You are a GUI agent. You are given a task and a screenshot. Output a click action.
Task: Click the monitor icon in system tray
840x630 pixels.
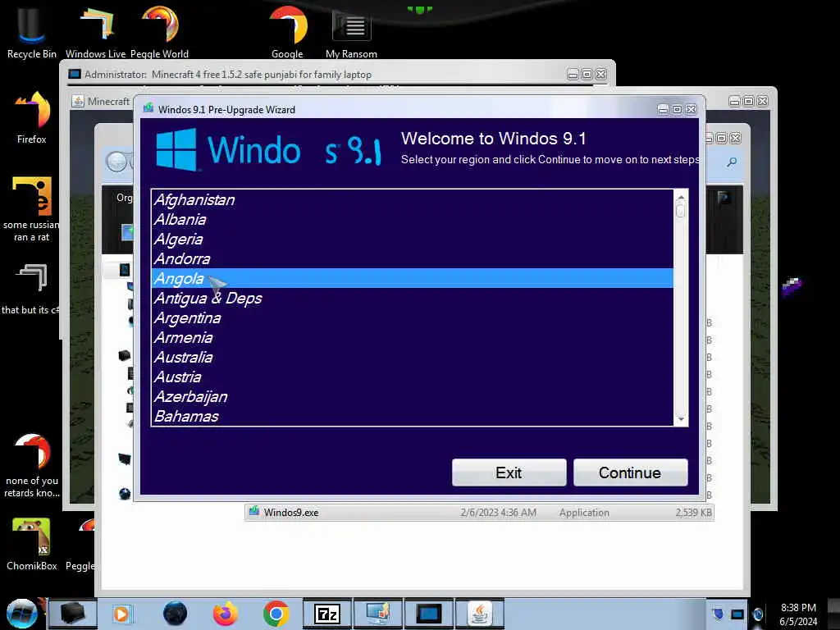click(737, 614)
